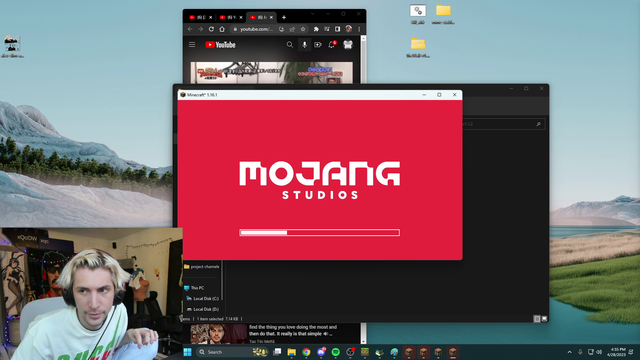The width and height of the screenshot is (640, 360).
Task: Open the YouTube account avatar
Action: tap(348, 44)
